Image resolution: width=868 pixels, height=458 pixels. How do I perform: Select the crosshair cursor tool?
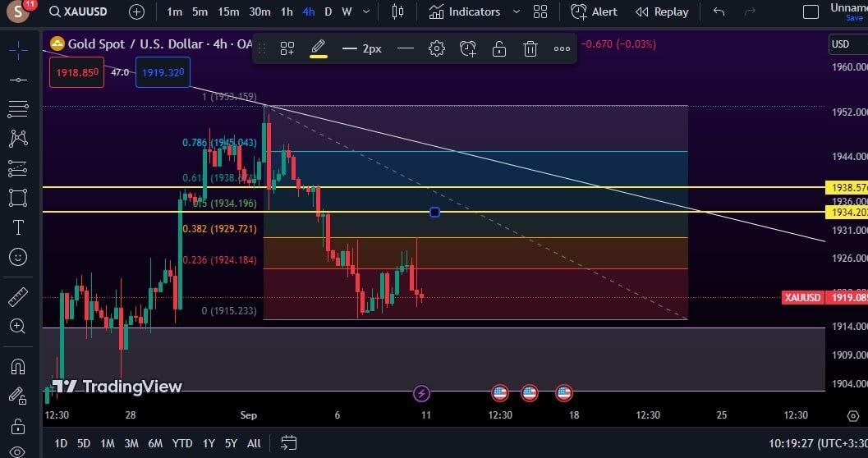tap(18, 50)
